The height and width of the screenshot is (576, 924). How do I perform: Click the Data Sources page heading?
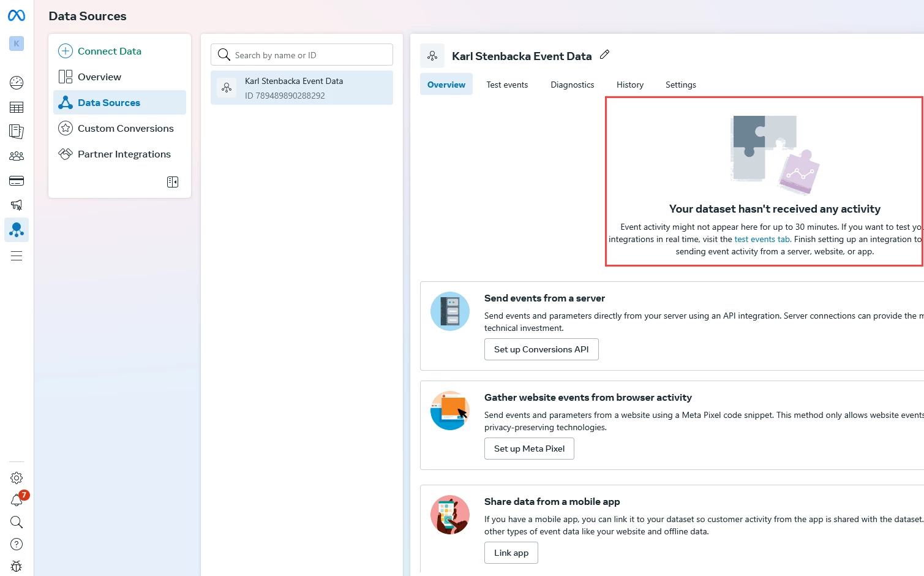[88, 16]
